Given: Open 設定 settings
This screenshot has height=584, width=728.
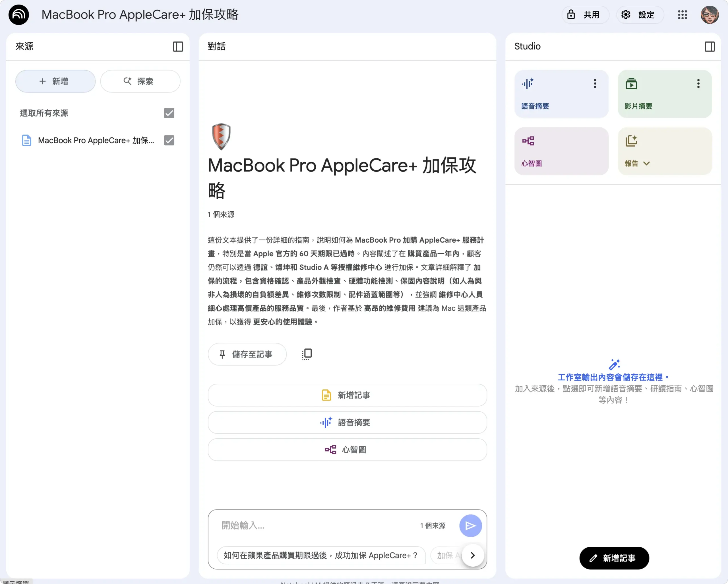Looking at the screenshot, I should [x=640, y=15].
